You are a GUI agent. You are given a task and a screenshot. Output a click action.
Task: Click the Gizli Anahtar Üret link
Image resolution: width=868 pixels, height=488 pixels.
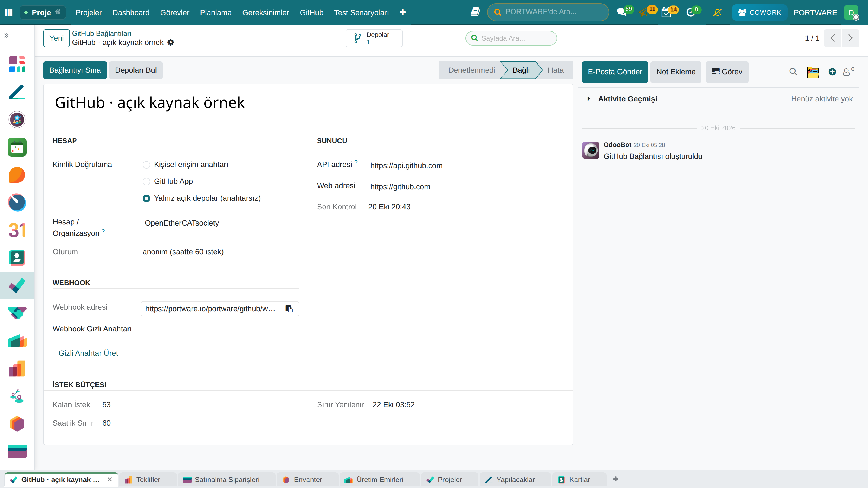pos(88,353)
